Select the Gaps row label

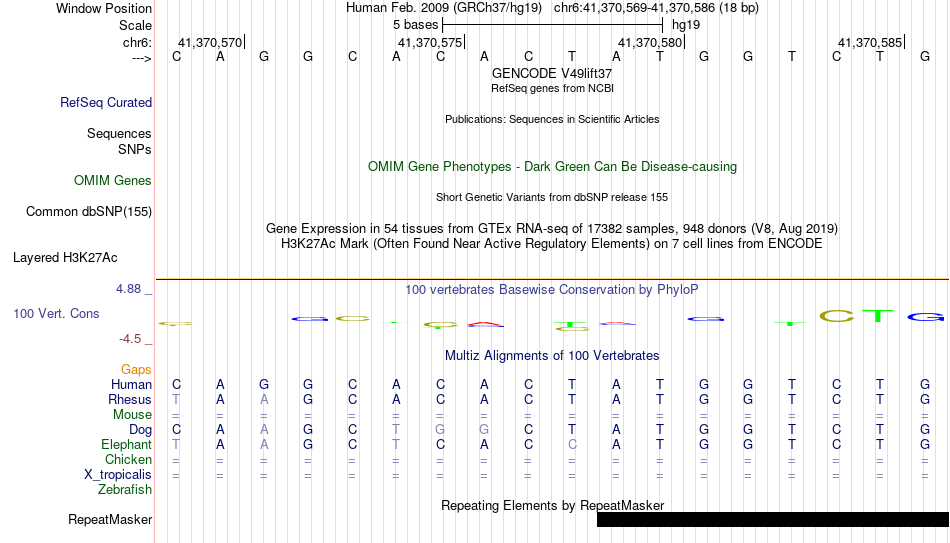tap(136, 369)
